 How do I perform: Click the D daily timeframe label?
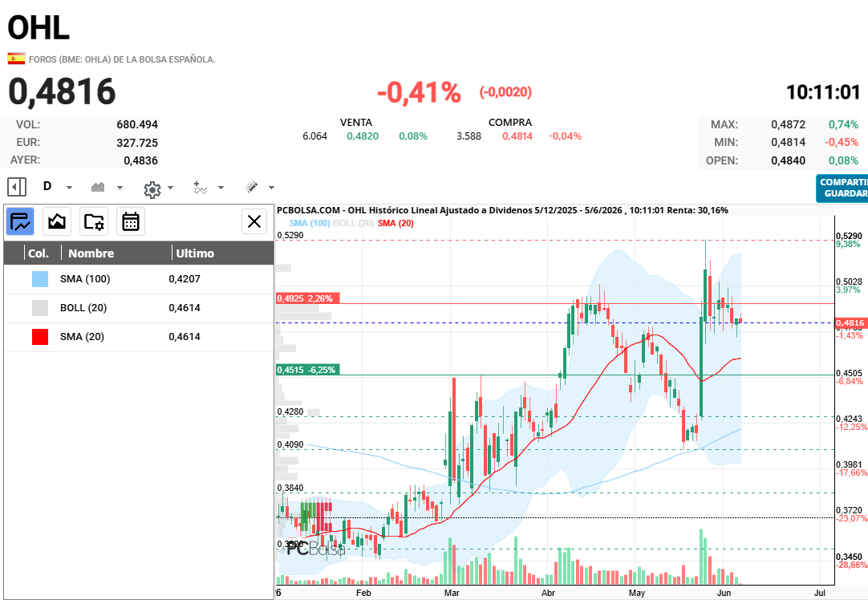47,187
